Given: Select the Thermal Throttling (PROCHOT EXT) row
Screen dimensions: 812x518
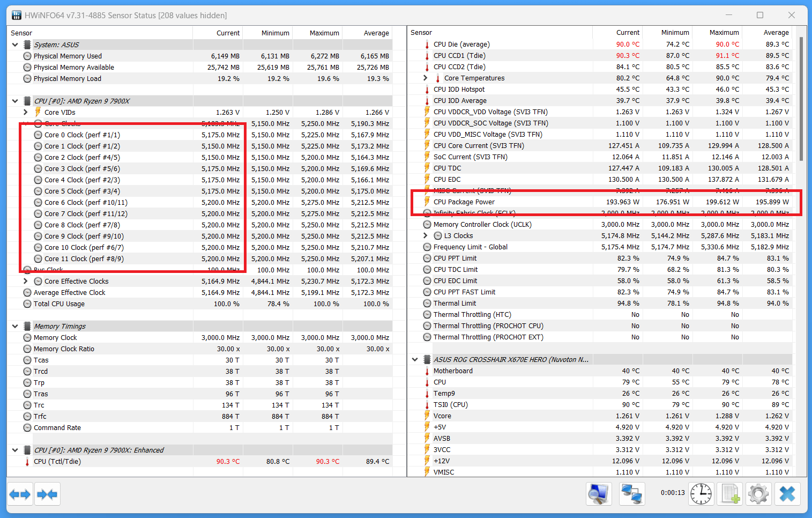Looking at the screenshot, I should point(600,337).
